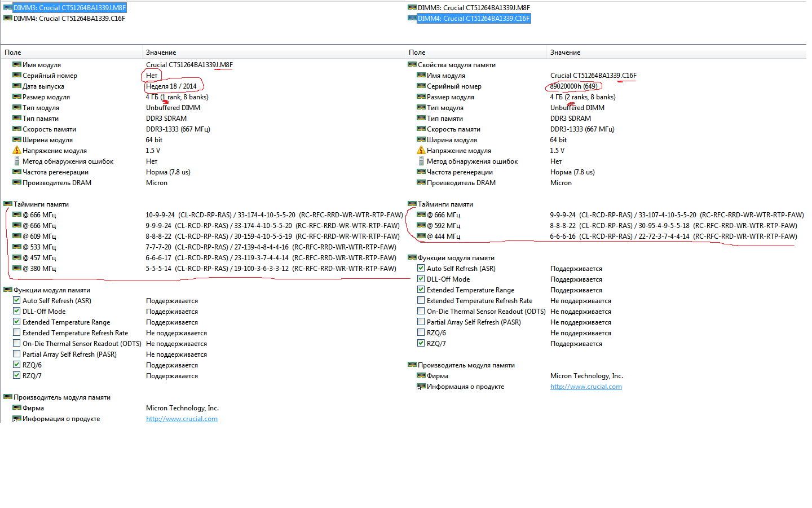Screen dimensions: 812x508
Task: Click the warning icon beside right Напряжение модуля
Action: [x=421, y=151]
